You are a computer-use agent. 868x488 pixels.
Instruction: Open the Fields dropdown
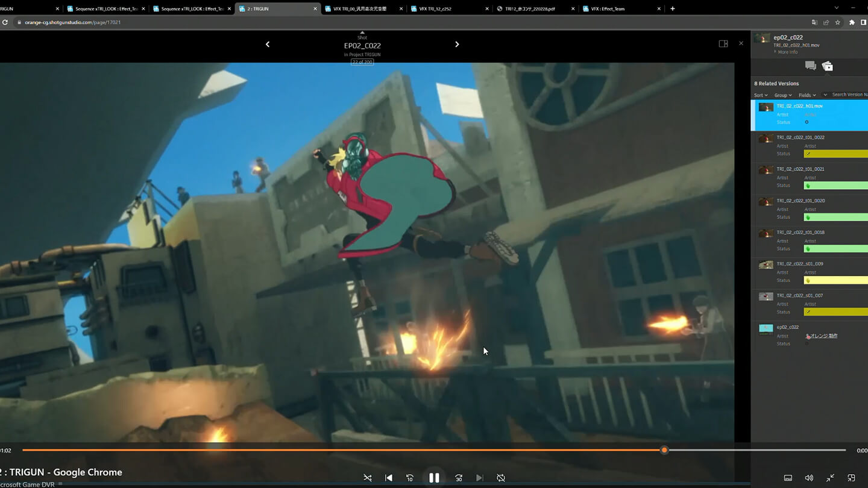pyautogui.click(x=807, y=95)
